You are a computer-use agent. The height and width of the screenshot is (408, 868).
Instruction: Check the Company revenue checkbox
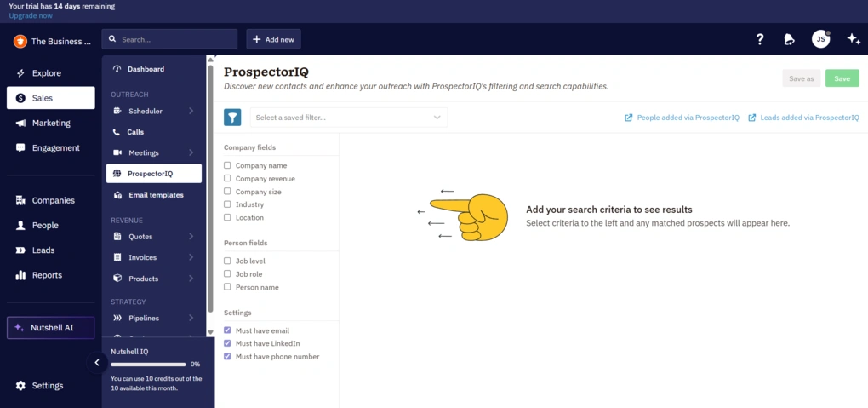227,179
